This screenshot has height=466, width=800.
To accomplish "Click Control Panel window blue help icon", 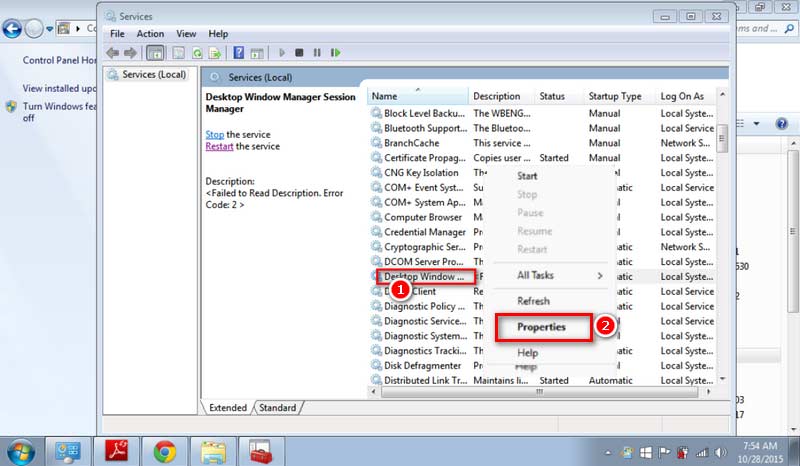I will (x=781, y=124).
